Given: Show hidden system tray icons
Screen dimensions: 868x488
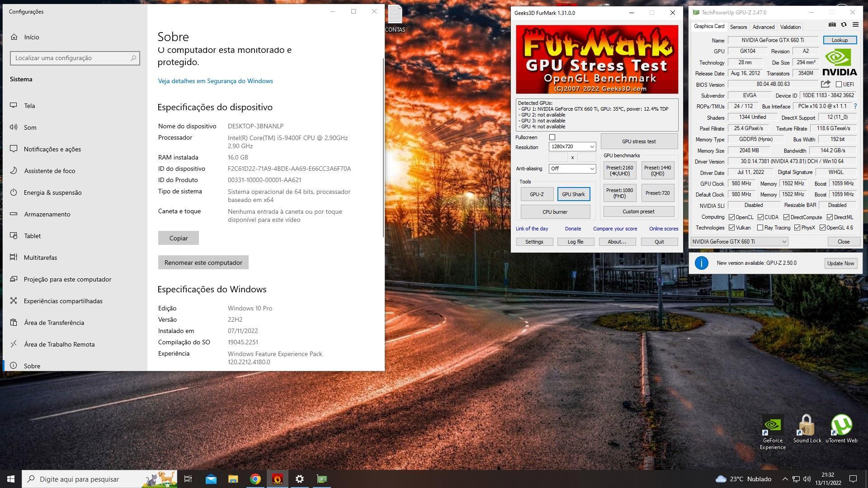Looking at the screenshot, I should coord(785,479).
